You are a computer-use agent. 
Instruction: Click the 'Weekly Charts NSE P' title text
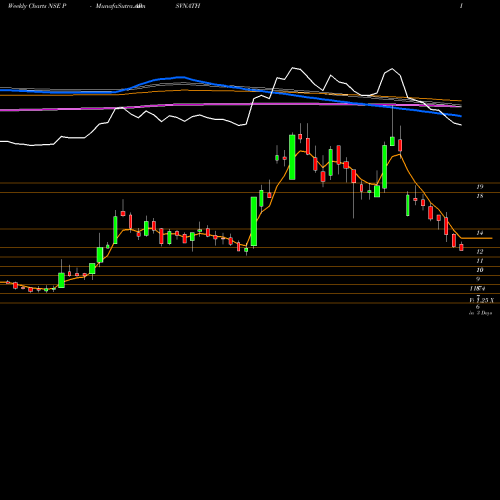[37, 6]
